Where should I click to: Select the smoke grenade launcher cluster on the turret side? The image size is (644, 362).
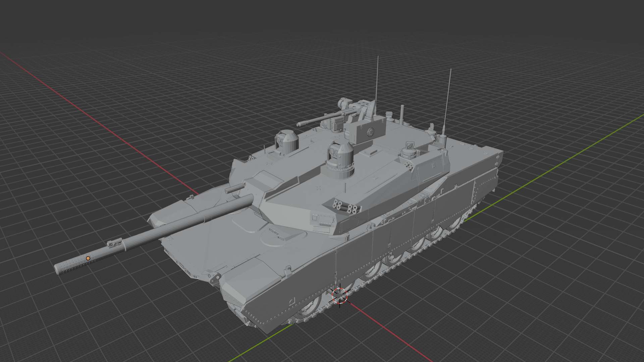pyautogui.click(x=347, y=207)
